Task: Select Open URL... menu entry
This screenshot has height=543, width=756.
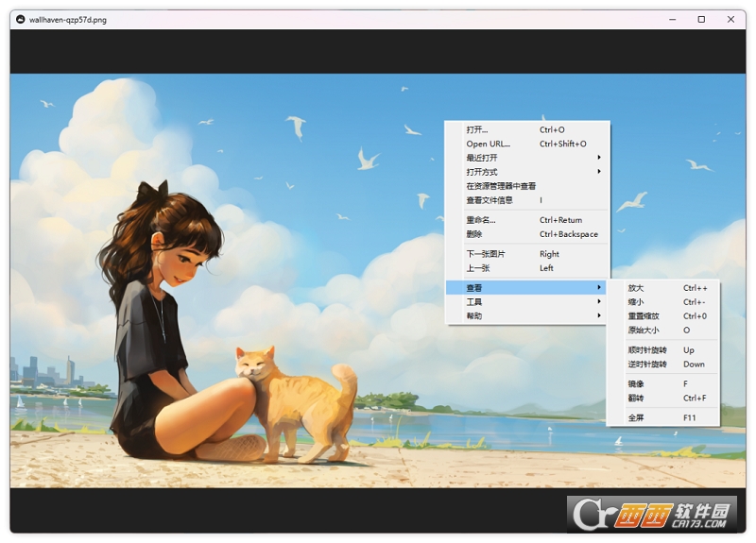Action: (527, 144)
